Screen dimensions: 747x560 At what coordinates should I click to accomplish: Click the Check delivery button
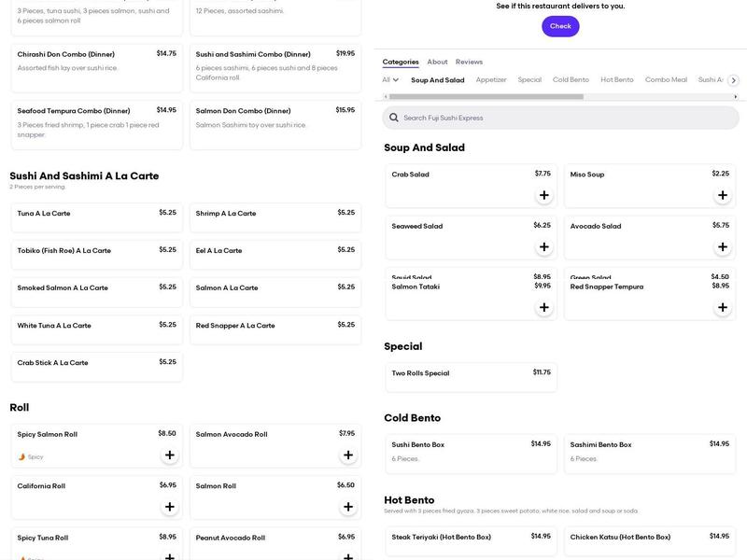click(560, 26)
